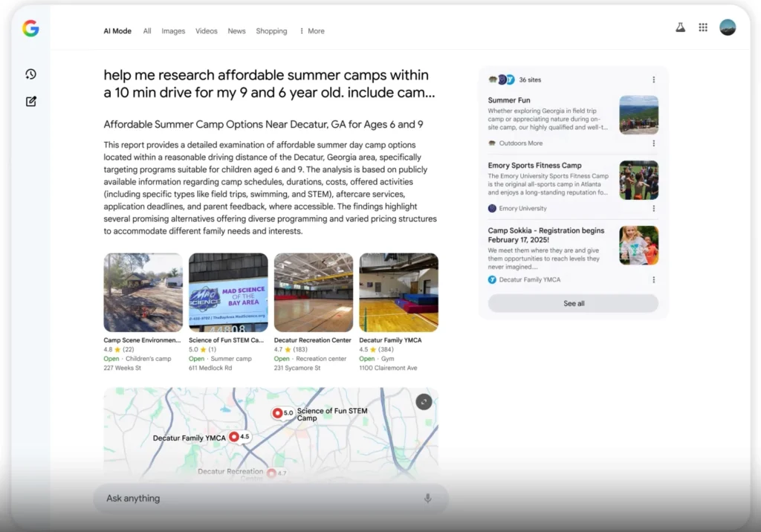Click the Outdoors More favicon
Screen dimensions: 761x532
[492, 143]
